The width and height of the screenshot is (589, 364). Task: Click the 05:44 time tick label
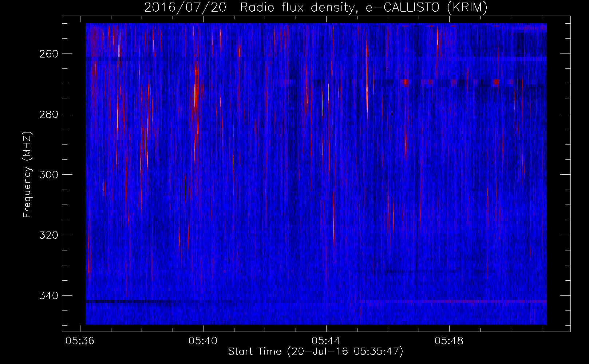click(326, 341)
